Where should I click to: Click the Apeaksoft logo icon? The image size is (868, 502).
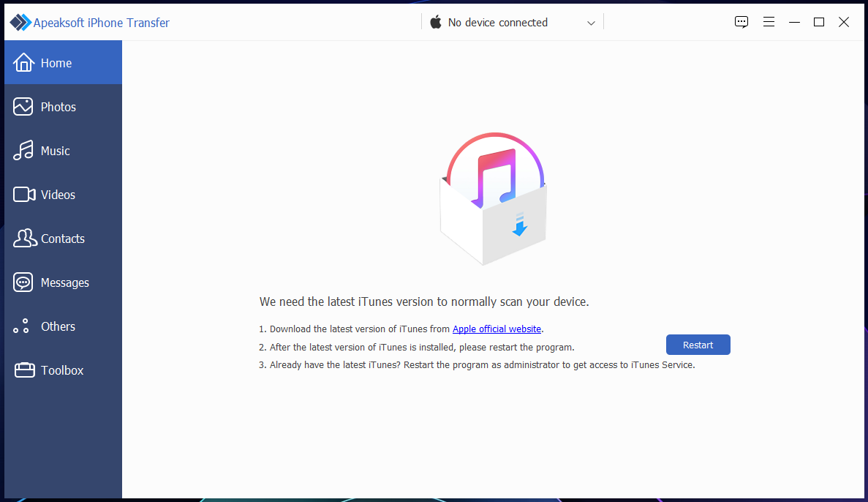pos(20,22)
